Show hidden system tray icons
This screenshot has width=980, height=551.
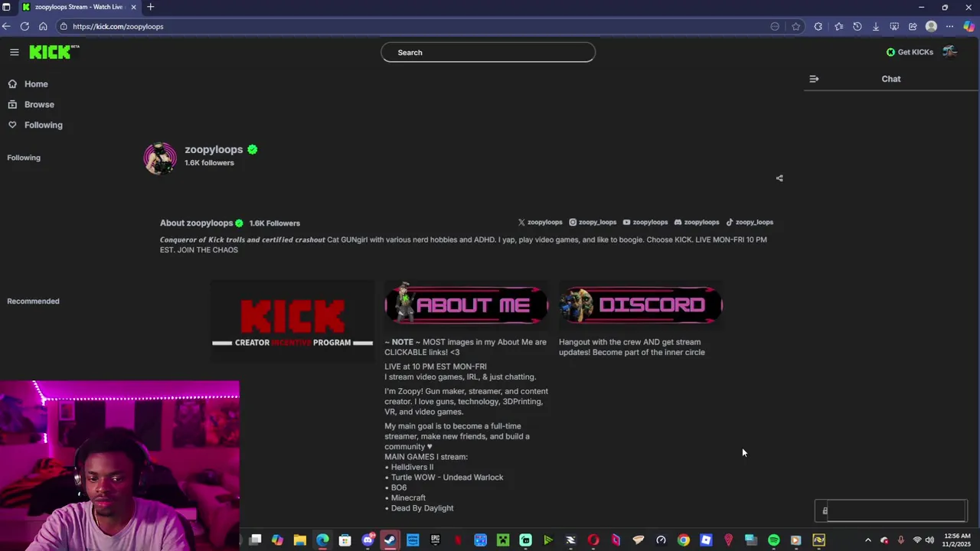867,540
